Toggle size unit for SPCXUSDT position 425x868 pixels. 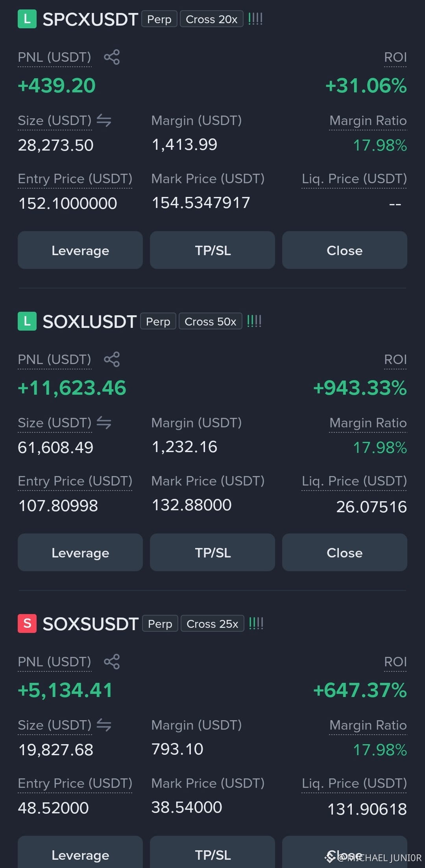pyautogui.click(x=104, y=120)
